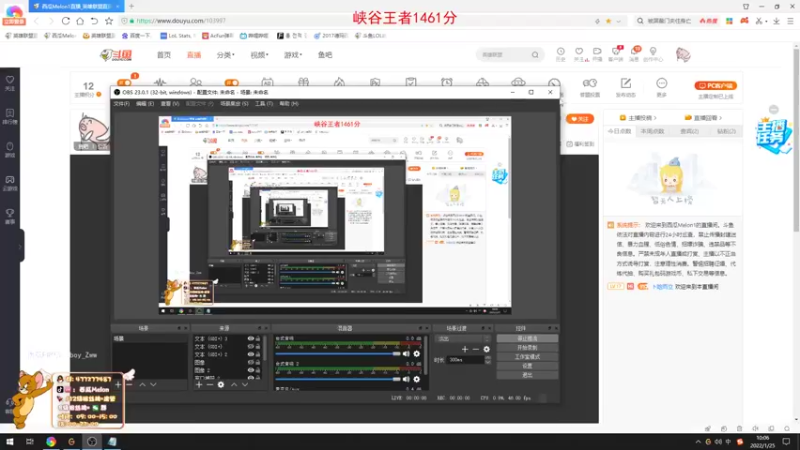The width and height of the screenshot is (800, 450).
Task: Adjust the second mixer volume slider
Action: (338, 379)
